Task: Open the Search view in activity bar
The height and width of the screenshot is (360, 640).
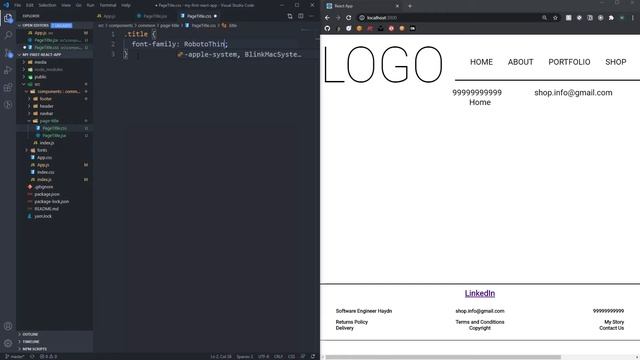Action: click(x=8, y=35)
